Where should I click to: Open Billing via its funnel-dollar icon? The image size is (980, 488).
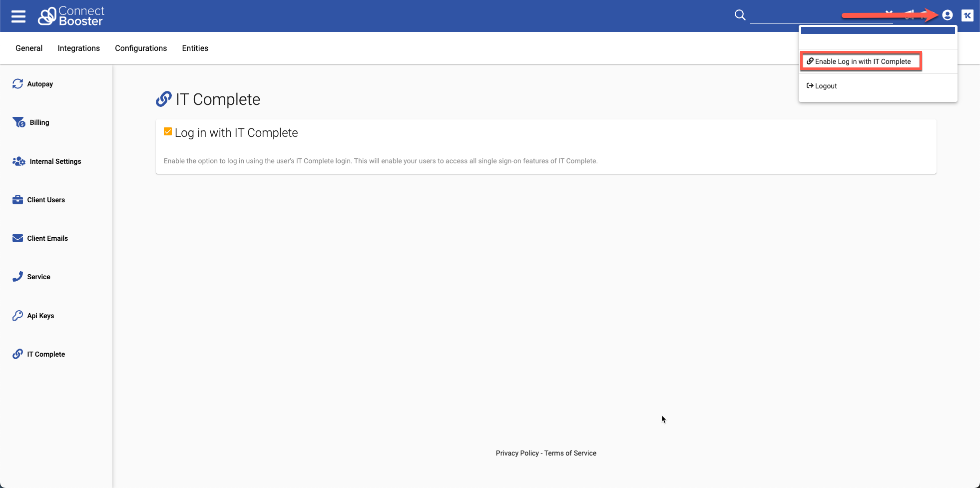click(x=19, y=122)
